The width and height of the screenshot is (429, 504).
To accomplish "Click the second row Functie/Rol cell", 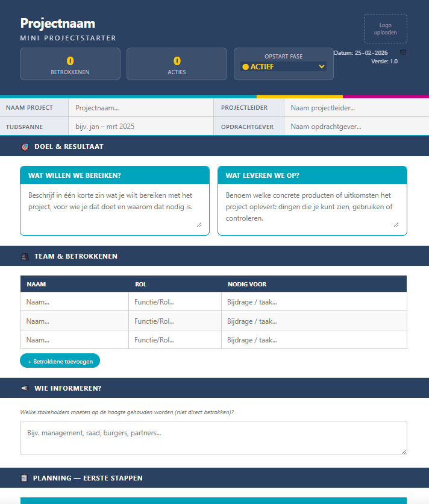I will click(x=175, y=321).
